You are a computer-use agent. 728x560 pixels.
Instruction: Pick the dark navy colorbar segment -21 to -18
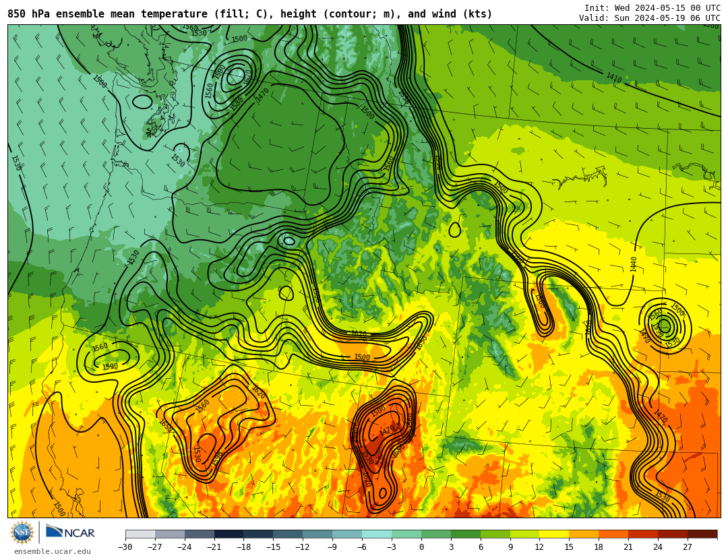pos(229,534)
